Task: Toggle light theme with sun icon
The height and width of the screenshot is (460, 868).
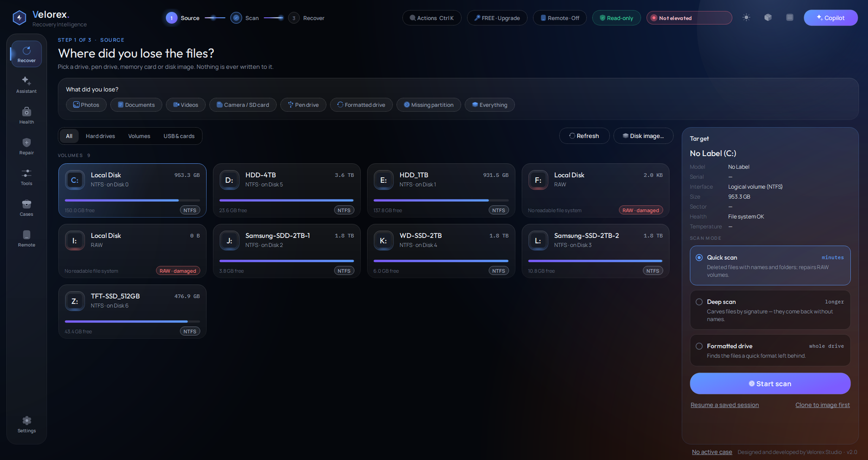Action: click(x=746, y=17)
